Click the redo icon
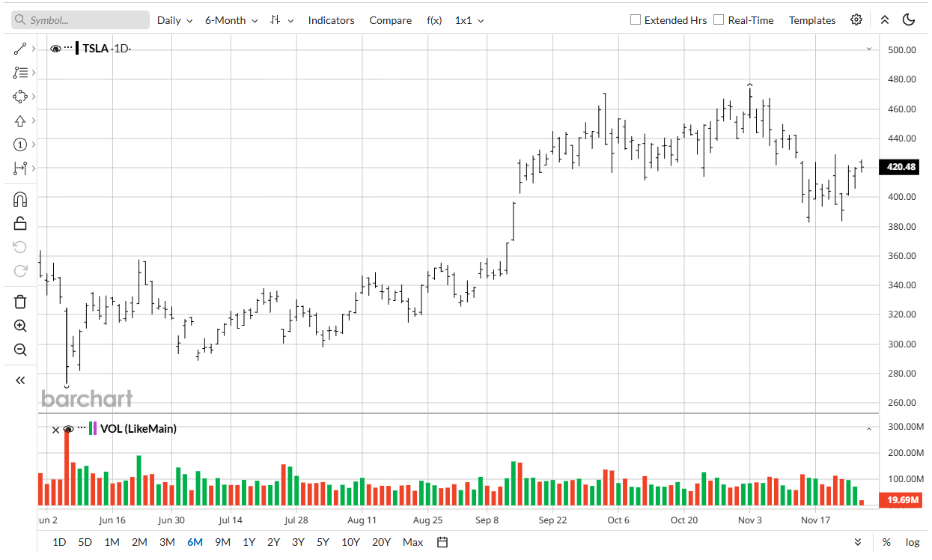The image size is (932, 560). [x=20, y=271]
